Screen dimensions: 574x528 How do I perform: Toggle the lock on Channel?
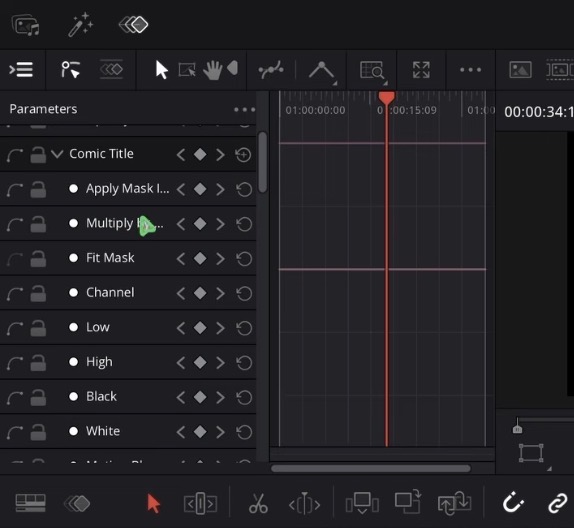[38, 293]
